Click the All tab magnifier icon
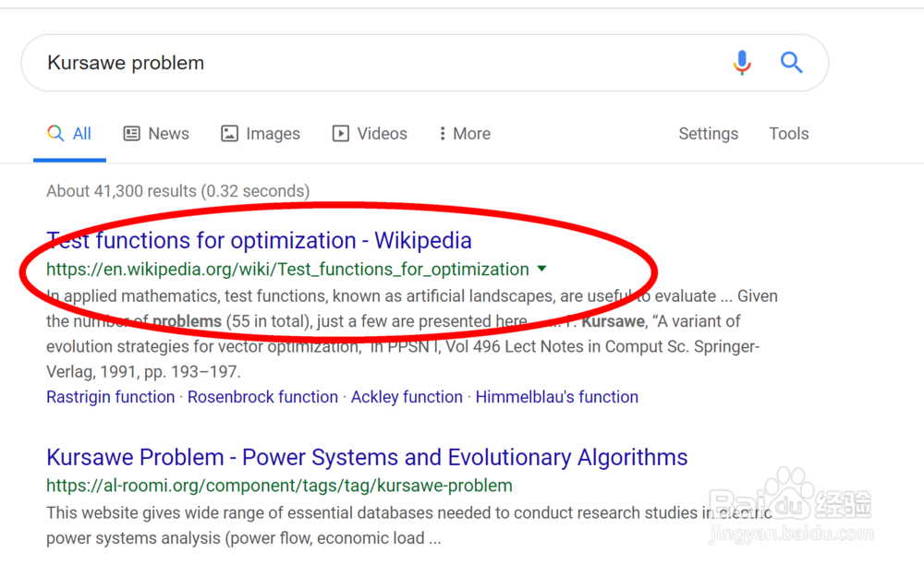This screenshot has width=924, height=565. pos(55,134)
